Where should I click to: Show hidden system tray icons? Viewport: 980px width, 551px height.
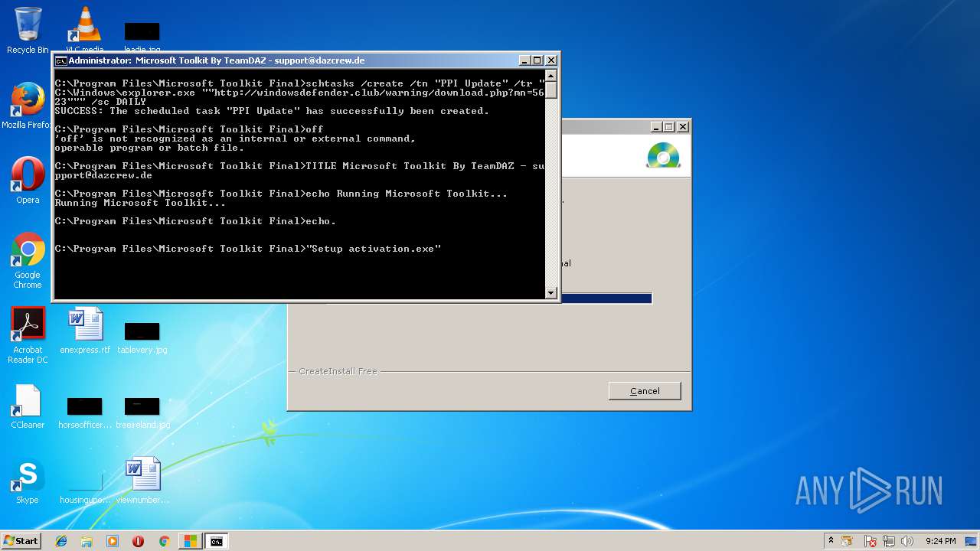tap(831, 540)
